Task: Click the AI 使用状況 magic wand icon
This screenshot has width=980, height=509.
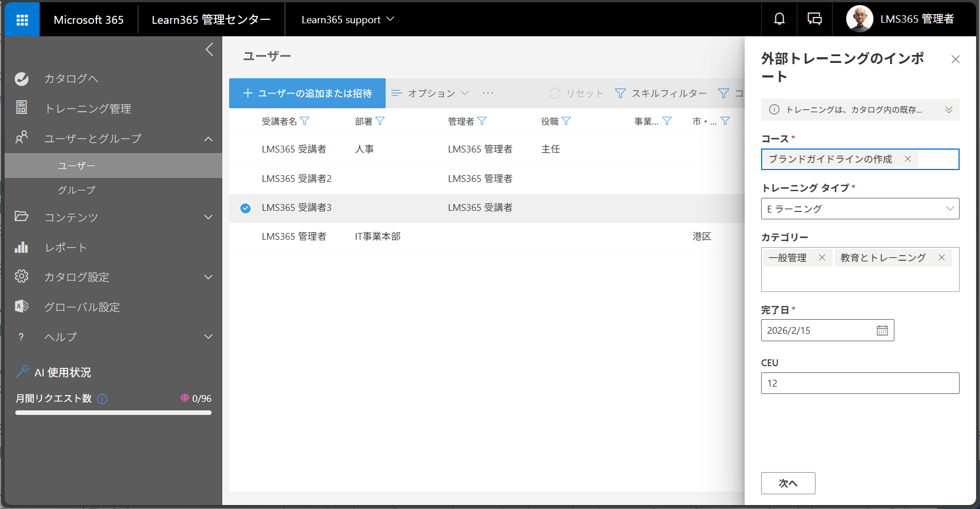Action: click(x=22, y=371)
